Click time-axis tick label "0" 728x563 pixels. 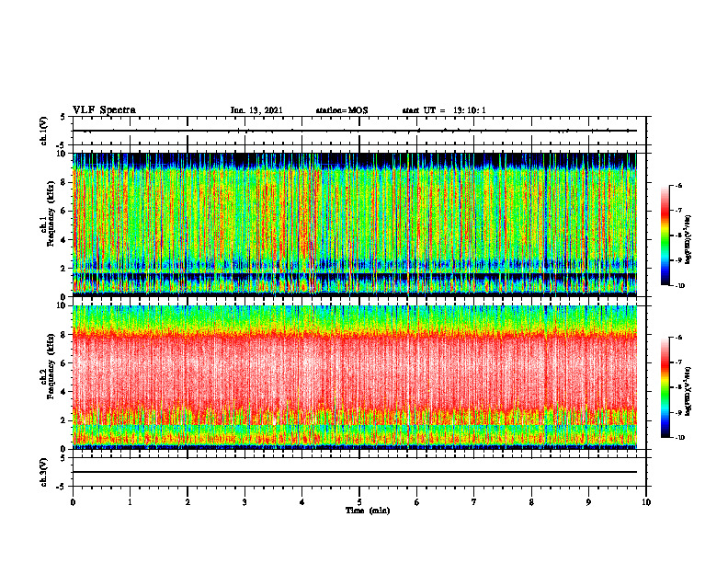pos(73,502)
